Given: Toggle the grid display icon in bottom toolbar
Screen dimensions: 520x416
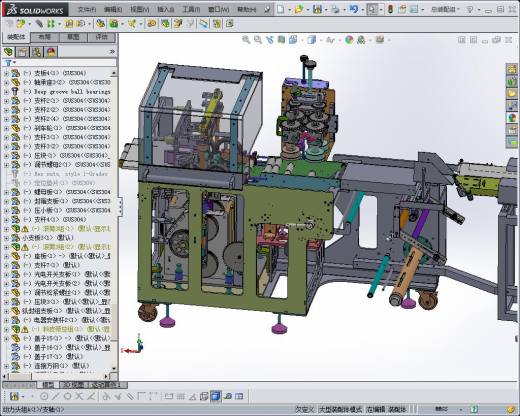Looking at the screenshot, I should [180, 396].
